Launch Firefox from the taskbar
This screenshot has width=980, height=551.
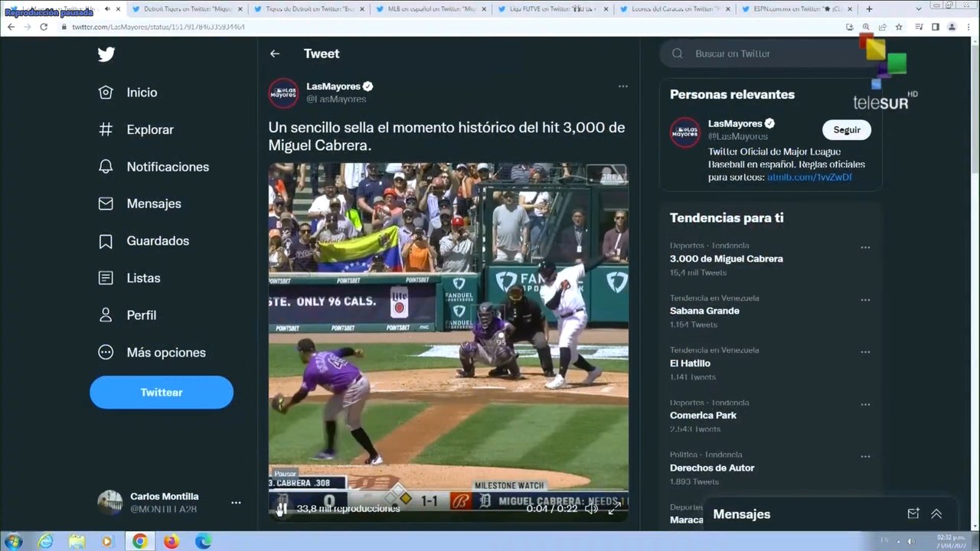[x=171, y=542]
